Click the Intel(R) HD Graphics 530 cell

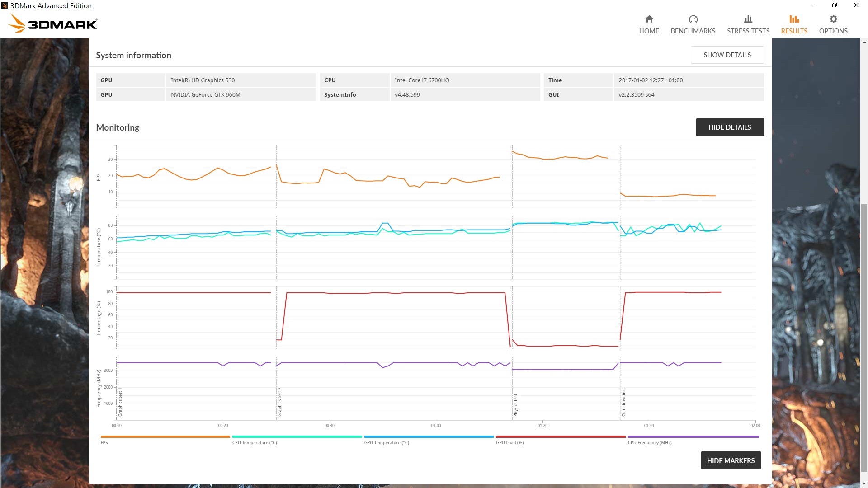[241, 80]
